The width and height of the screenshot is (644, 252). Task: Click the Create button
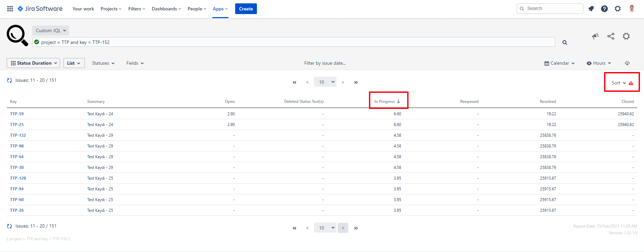pos(246,9)
